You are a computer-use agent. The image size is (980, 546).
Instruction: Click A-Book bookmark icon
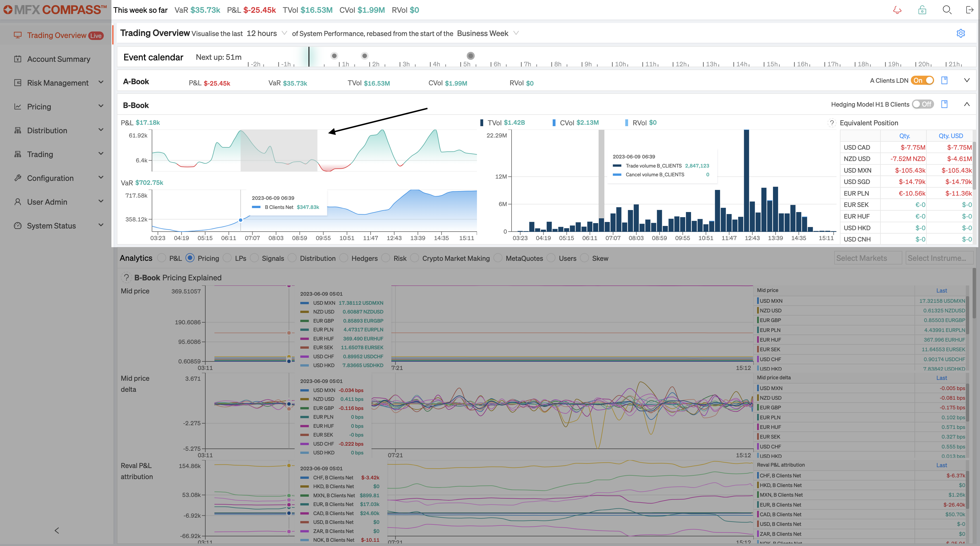(944, 80)
